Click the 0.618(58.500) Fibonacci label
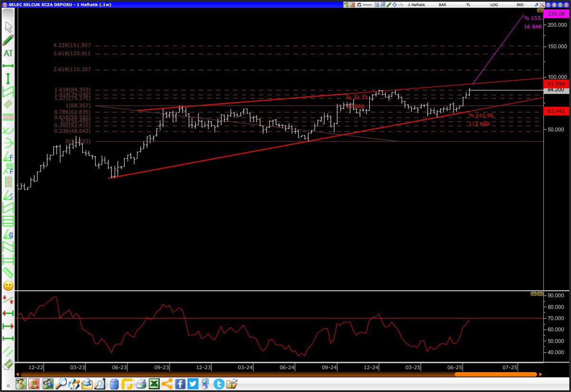 pos(72,117)
